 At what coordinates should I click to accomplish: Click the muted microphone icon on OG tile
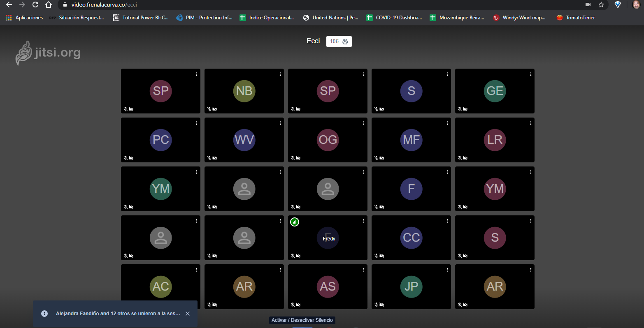[293, 158]
